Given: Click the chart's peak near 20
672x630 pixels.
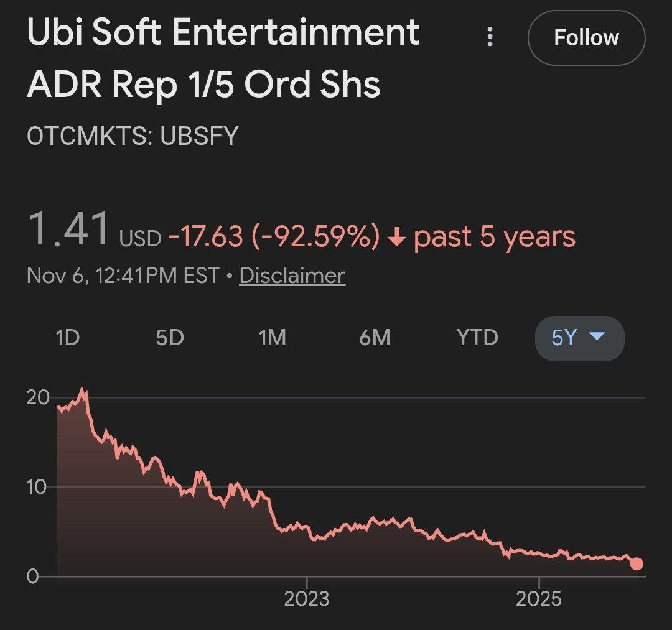Looking at the screenshot, I should point(82,389).
